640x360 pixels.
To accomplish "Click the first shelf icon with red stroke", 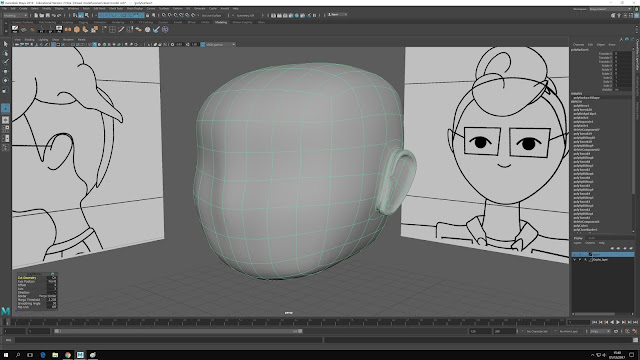I will [x=15, y=29].
